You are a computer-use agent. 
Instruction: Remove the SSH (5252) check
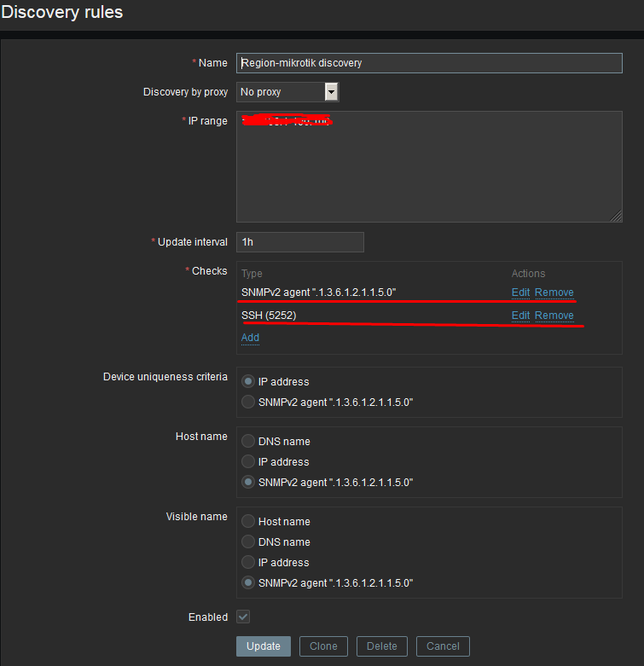coord(554,316)
